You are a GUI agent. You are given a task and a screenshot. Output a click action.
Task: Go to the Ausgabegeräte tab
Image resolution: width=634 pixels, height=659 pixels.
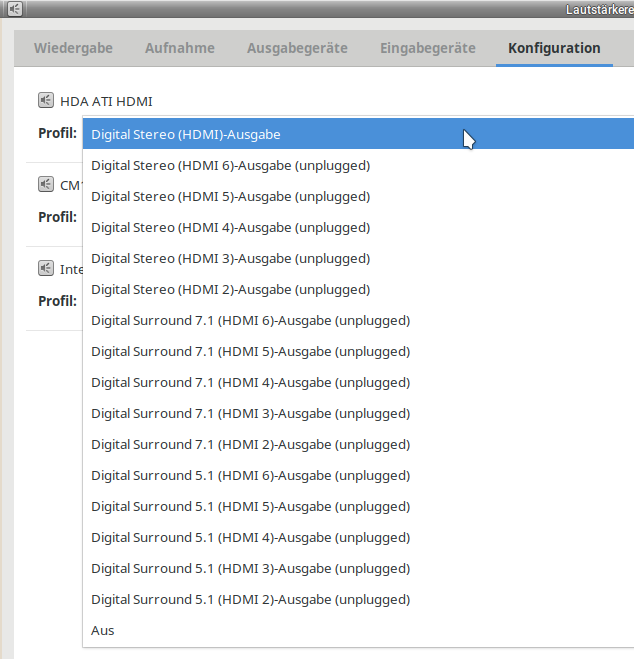[x=297, y=48]
